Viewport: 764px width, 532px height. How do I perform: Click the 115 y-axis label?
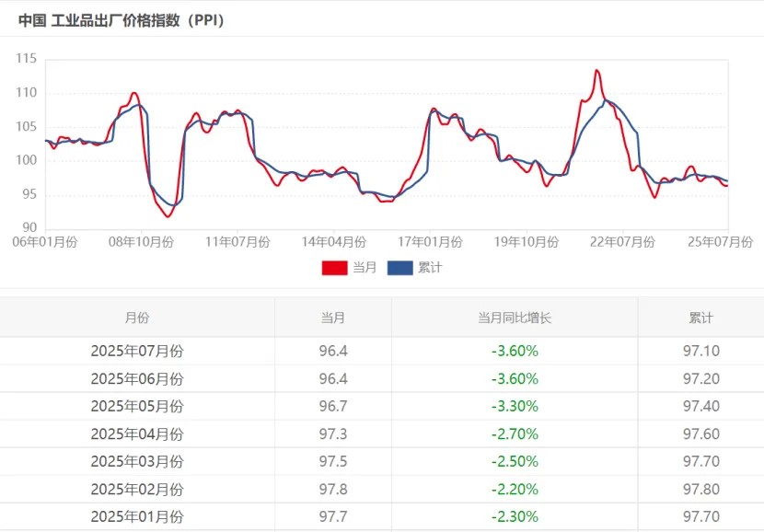pyautogui.click(x=27, y=59)
